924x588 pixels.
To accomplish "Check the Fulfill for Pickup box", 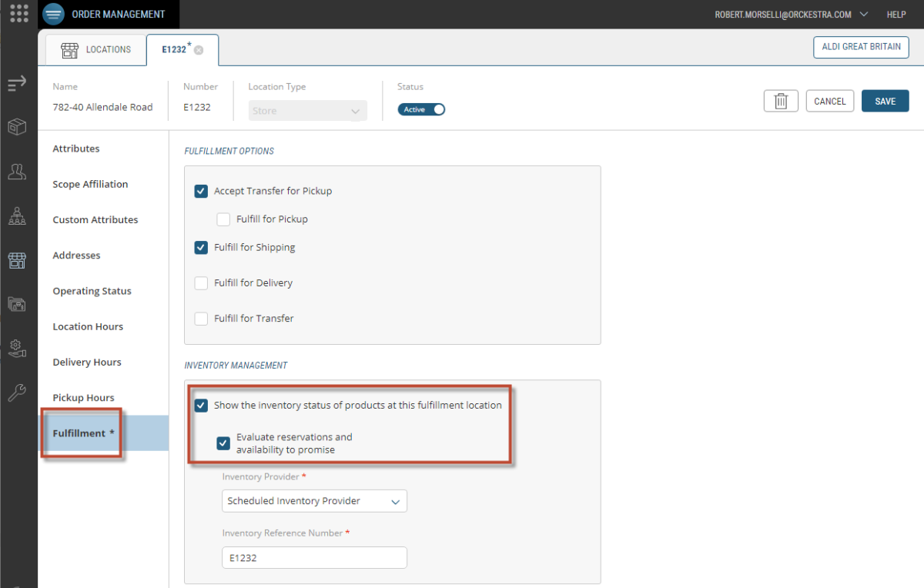I will (x=223, y=219).
